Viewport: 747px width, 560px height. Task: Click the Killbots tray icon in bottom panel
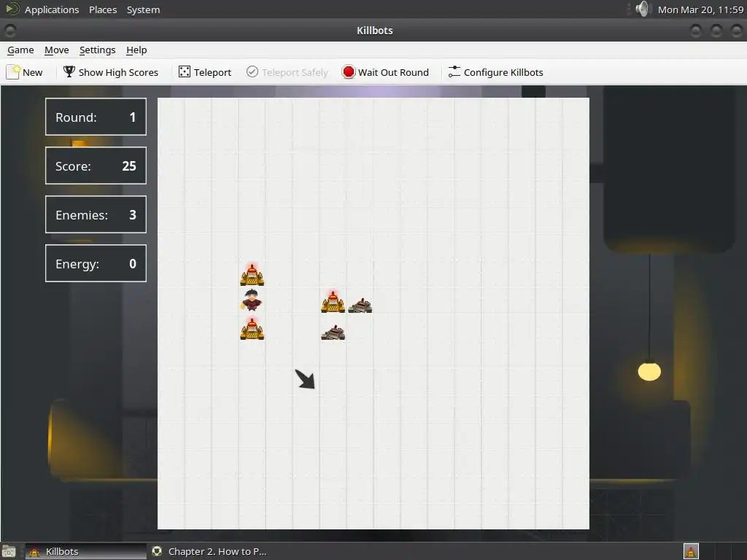(x=691, y=551)
